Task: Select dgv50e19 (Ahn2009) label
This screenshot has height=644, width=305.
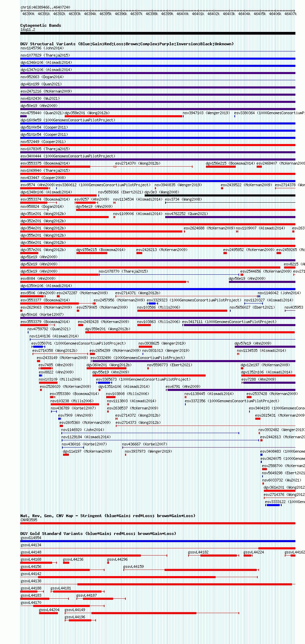Action: coord(39,106)
